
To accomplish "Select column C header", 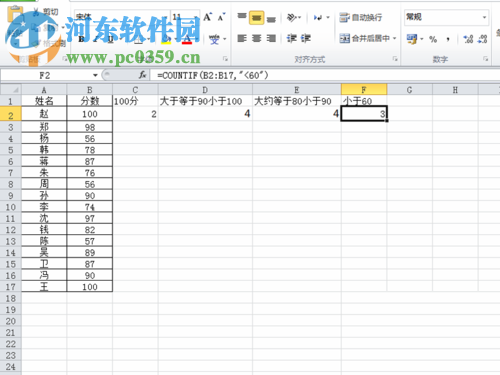I will pos(135,90).
